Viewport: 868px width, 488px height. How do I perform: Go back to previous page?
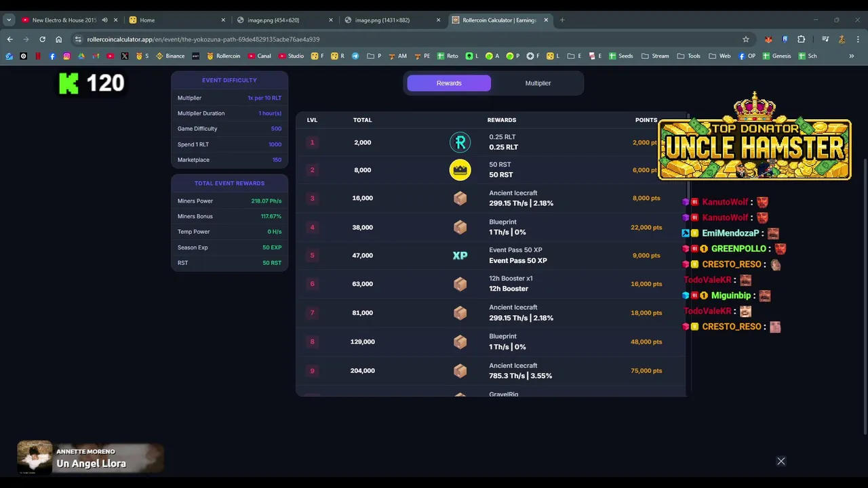(x=9, y=39)
